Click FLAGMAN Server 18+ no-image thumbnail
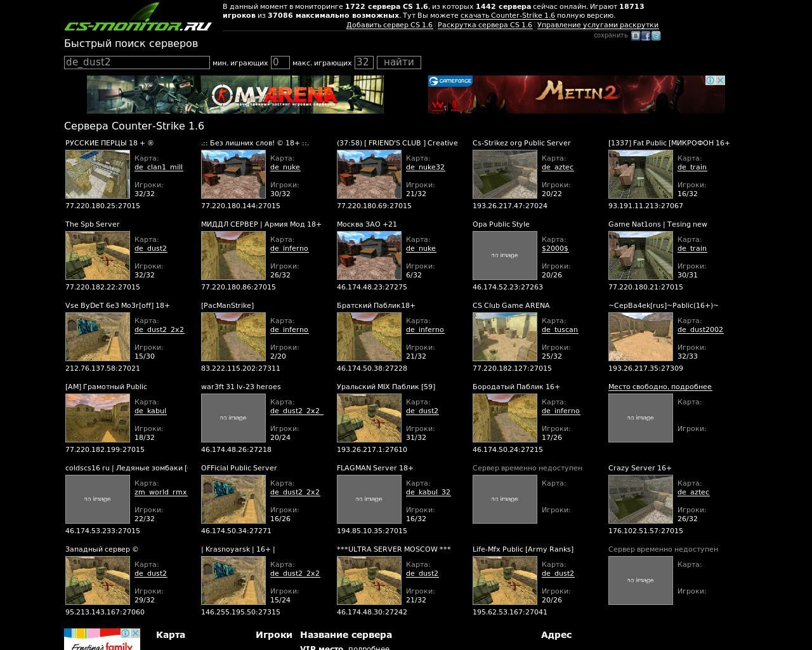The image size is (812, 650). 369,499
